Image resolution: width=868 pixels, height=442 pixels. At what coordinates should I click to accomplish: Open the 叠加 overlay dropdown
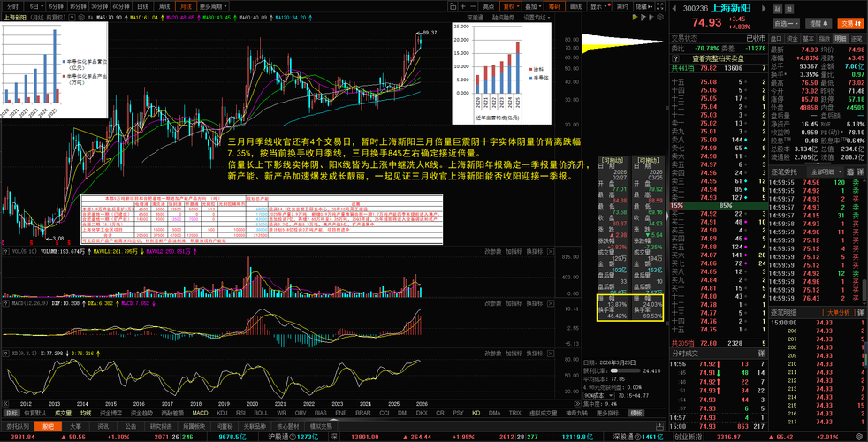[532, 7]
